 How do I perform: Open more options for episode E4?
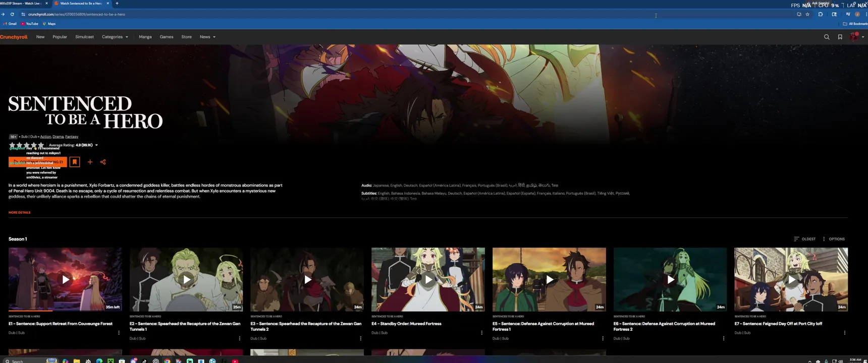[x=481, y=333]
